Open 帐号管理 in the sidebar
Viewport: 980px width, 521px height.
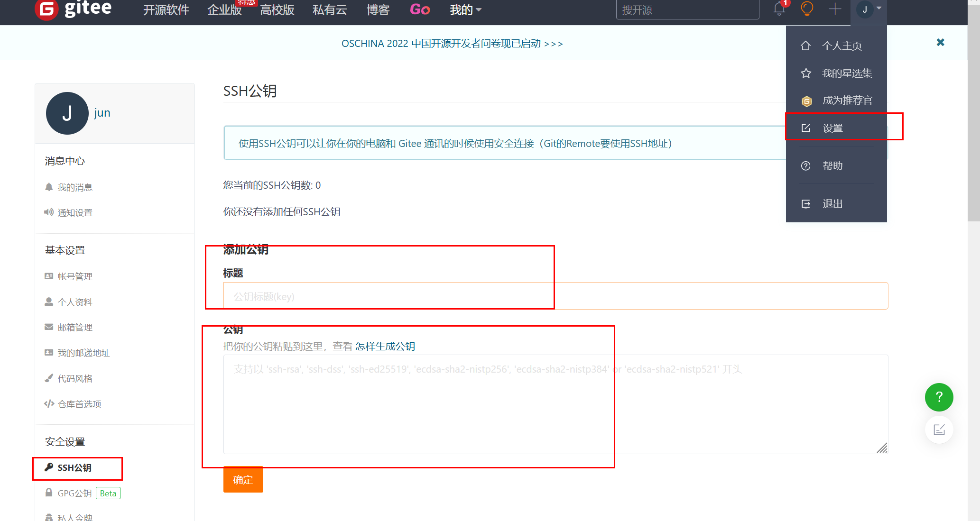75,277
